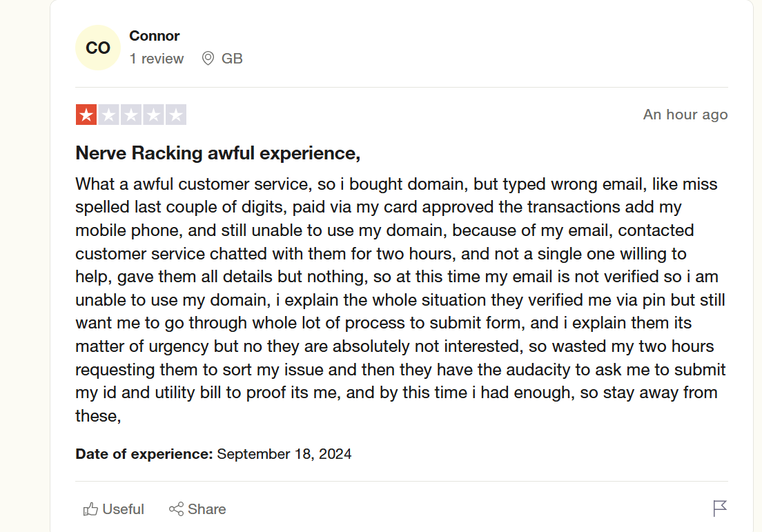Click the share network icon
Viewport: 762px width, 532px height.
point(176,509)
